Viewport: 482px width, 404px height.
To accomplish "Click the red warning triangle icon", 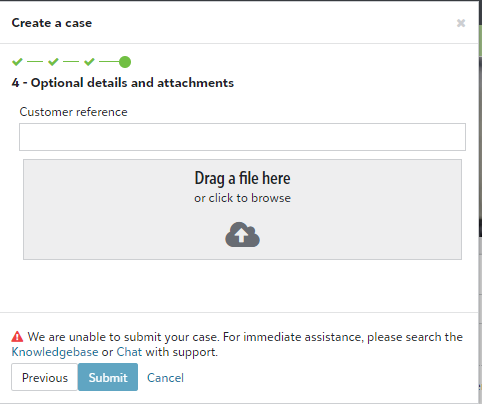I will tap(17, 337).
